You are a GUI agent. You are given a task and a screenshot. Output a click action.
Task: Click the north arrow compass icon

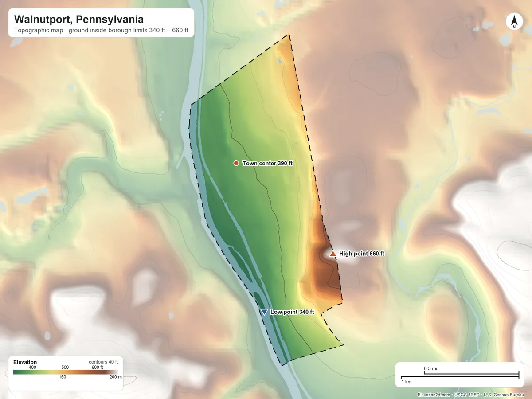click(x=514, y=22)
